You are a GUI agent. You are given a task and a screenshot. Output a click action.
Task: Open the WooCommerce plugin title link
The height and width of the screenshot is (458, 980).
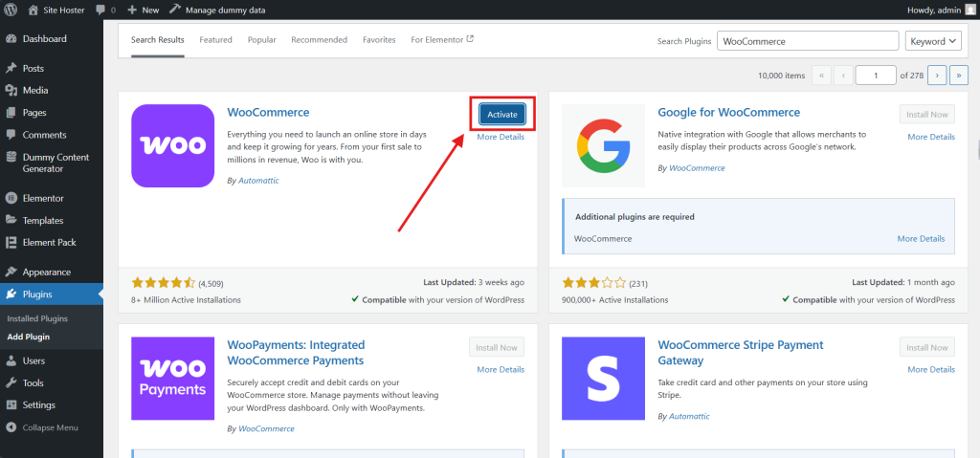tap(268, 113)
